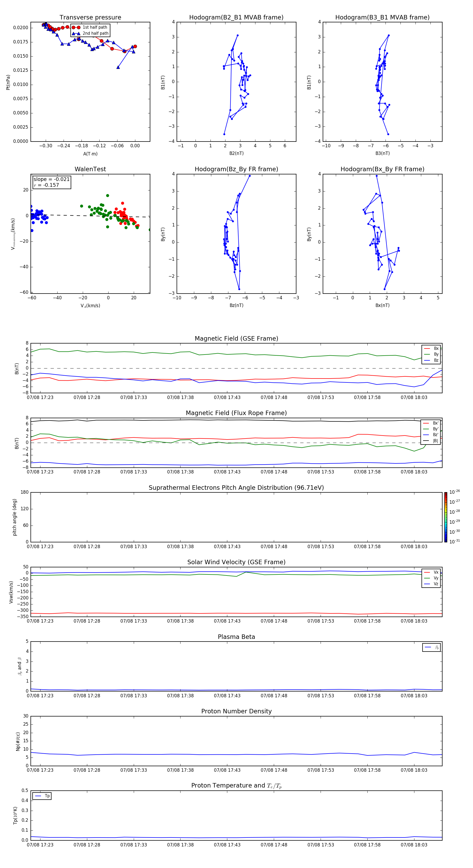Viewport: 473px width, 868px height.
Task: Click the pitch angle colorbar
Action: (446, 517)
